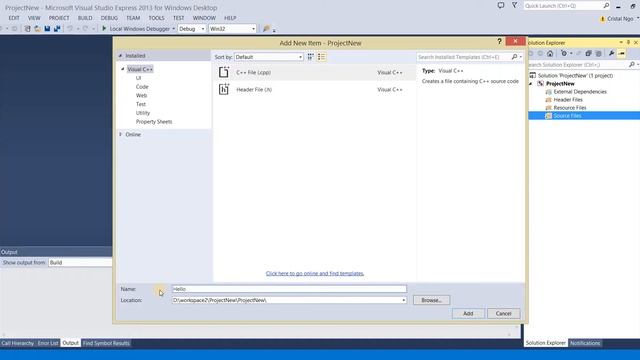640x360 pixels.
Task: Open Properties wrench in Solution Explorer
Action: (x=611, y=53)
